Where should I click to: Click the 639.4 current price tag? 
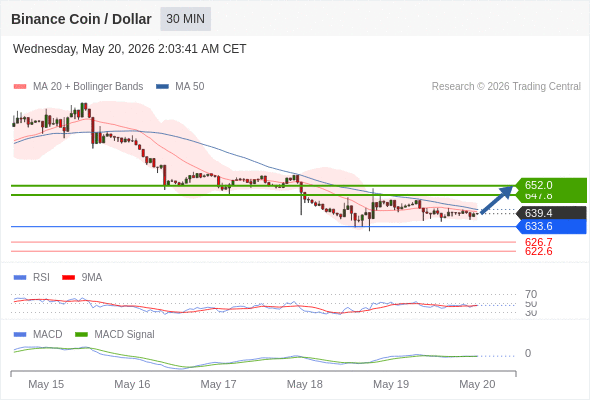click(551, 213)
